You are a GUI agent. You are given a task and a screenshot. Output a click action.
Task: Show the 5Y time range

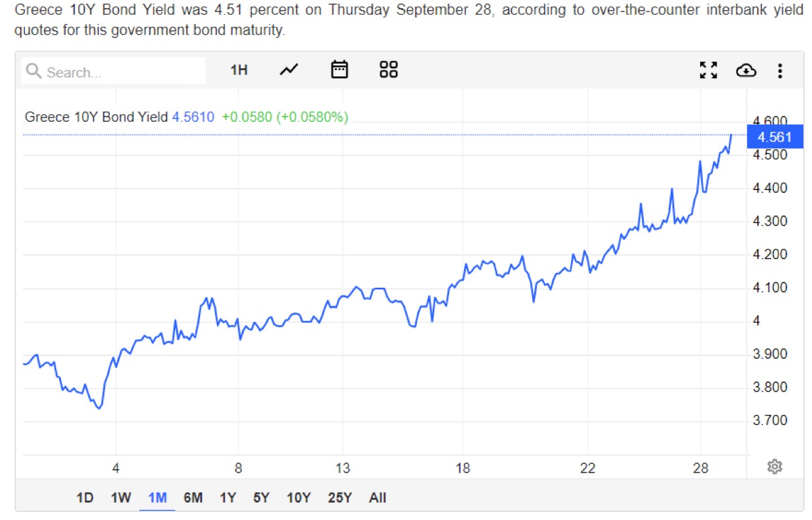tap(261, 498)
